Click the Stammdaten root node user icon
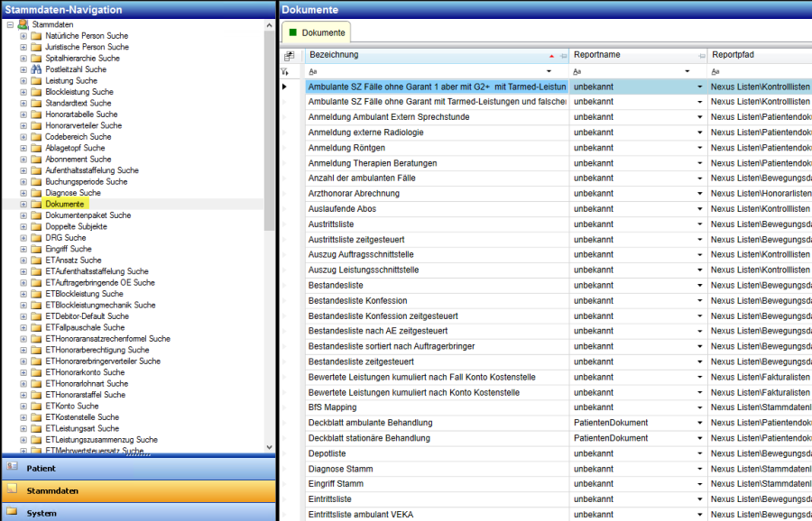 point(23,24)
